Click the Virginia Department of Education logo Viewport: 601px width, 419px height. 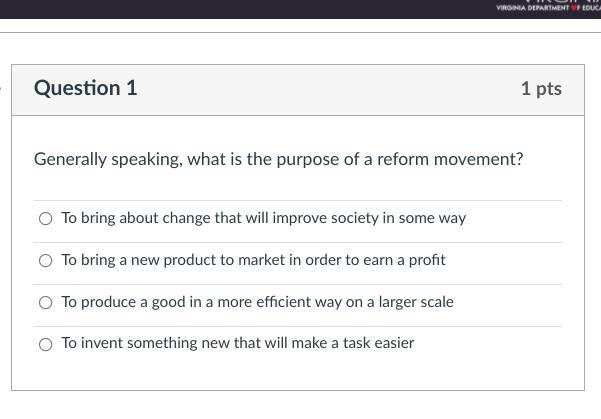click(548, 7)
